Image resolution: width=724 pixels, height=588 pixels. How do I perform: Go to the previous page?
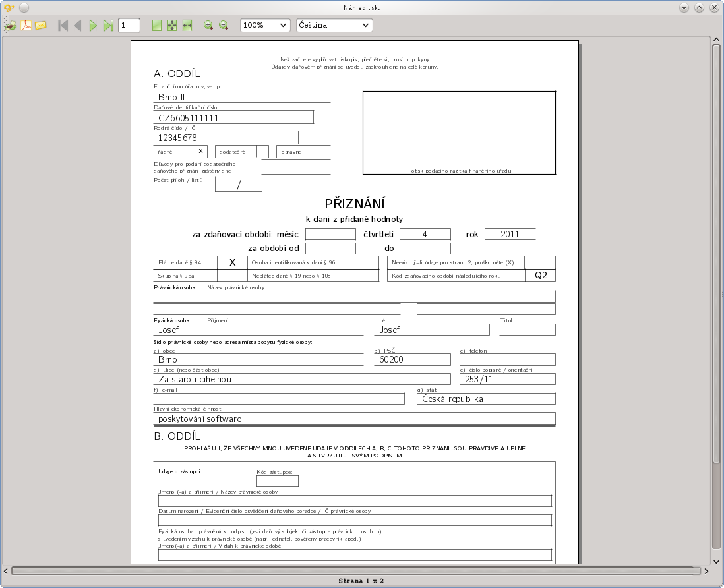[78, 26]
